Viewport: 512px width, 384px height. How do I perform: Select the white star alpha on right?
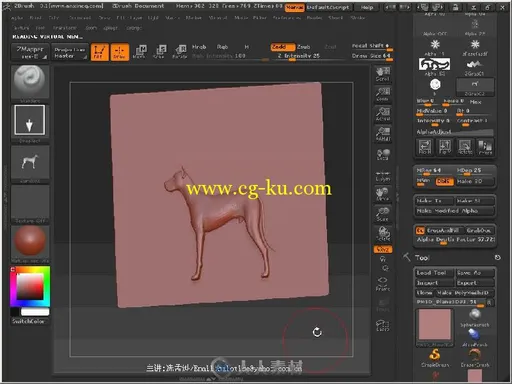coord(475,44)
